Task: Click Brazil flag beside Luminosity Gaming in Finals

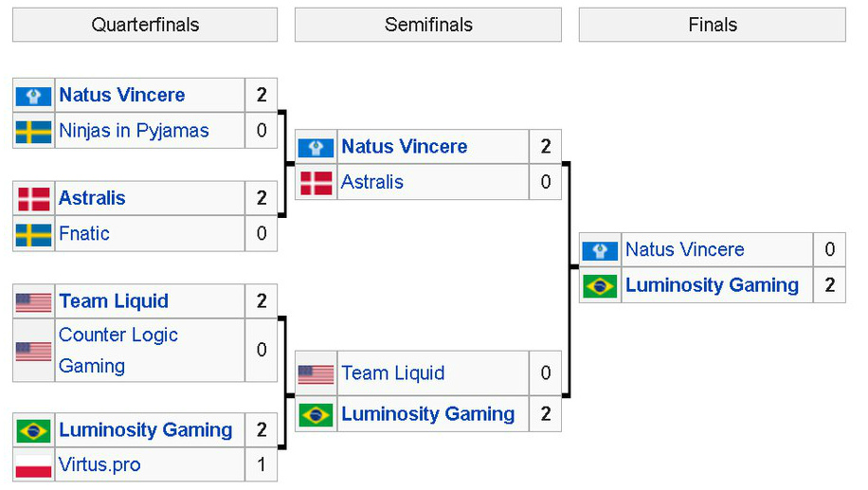Action: click(600, 285)
